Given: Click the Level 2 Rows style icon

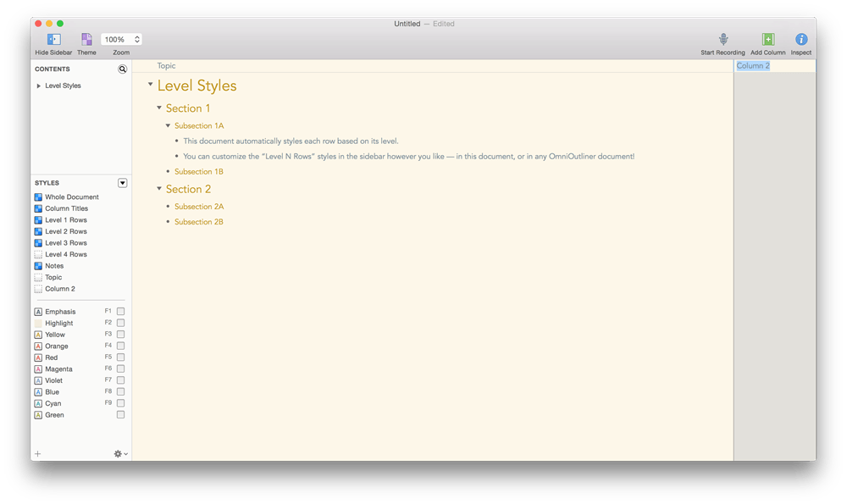Looking at the screenshot, I should click(38, 231).
